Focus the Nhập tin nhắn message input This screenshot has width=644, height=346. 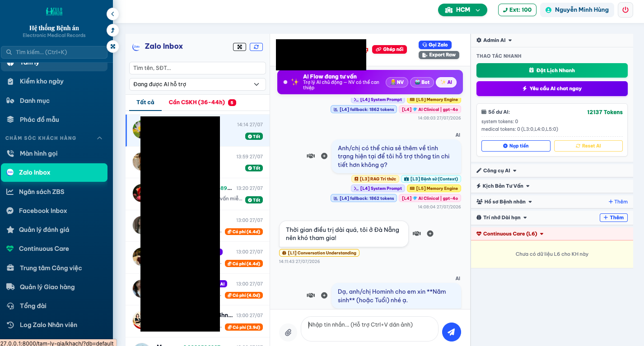(x=369, y=328)
